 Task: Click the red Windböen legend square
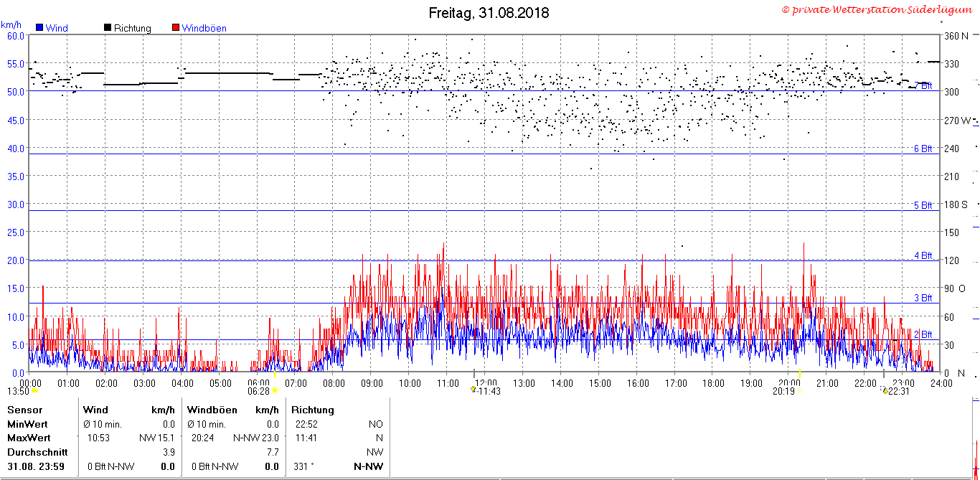[x=176, y=28]
